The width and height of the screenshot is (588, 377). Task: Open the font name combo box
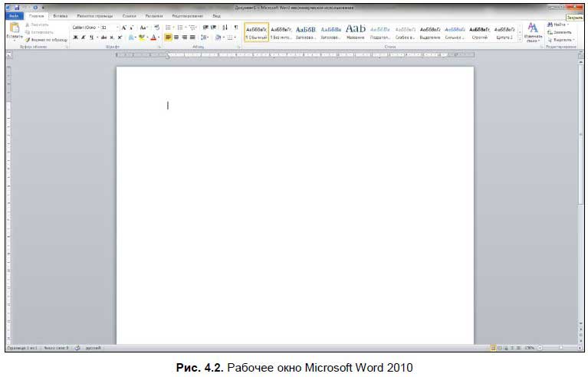pyautogui.click(x=85, y=28)
